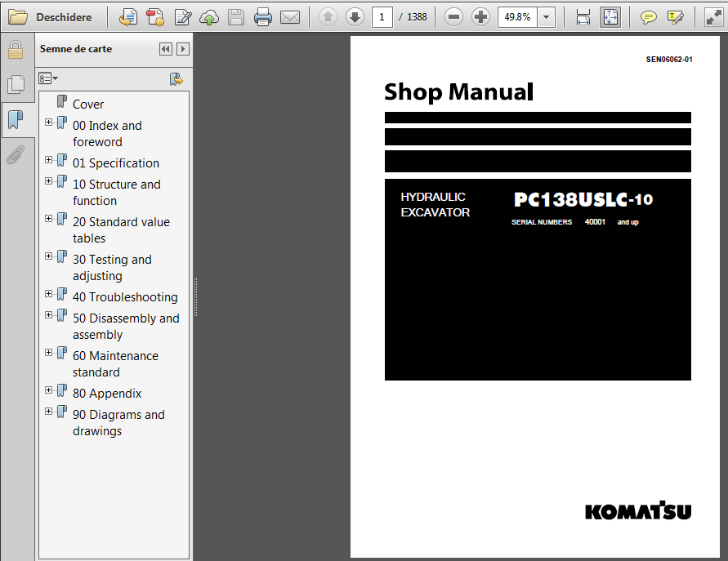
Task: Add a comment with speech bubble icon
Action: click(648, 17)
